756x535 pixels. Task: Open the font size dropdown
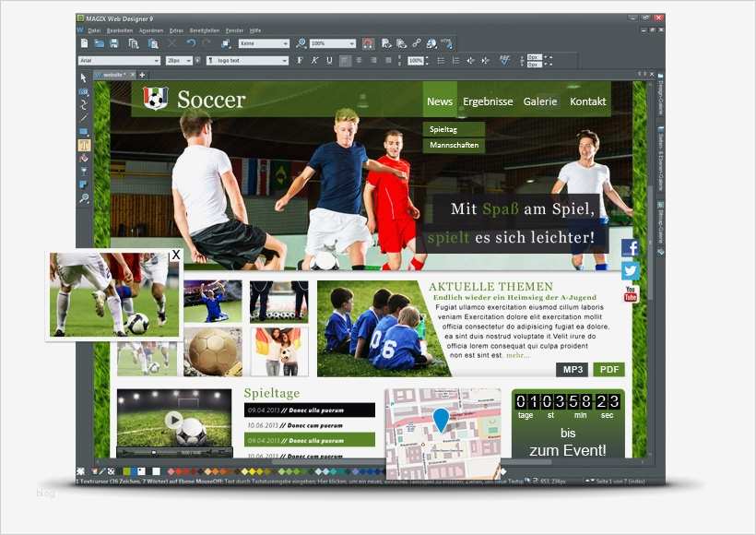click(x=179, y=60)
